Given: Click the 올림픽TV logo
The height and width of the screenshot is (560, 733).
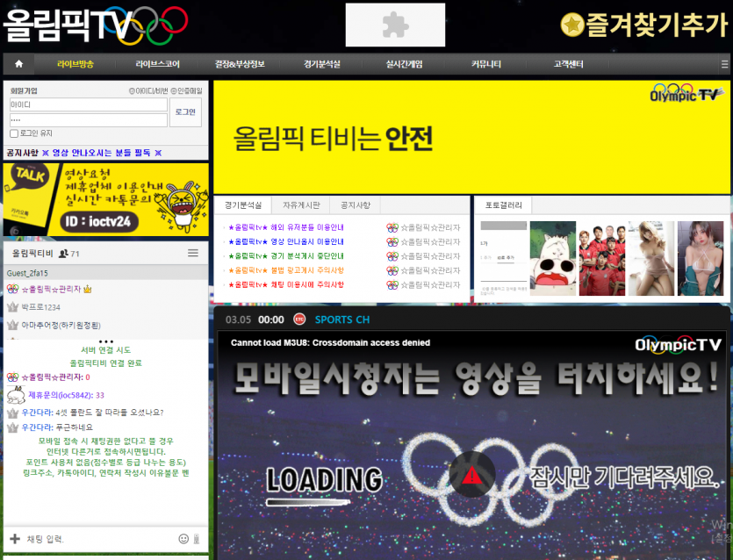Looking at the screenshot, I should coord(96,25).
